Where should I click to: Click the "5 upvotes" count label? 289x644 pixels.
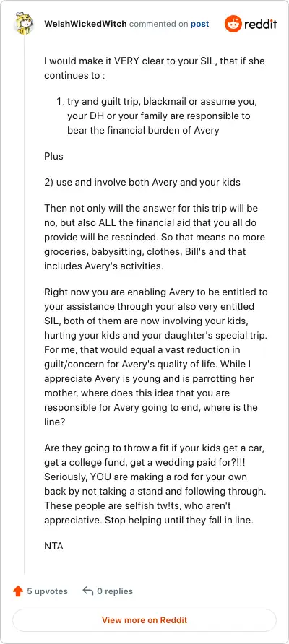pos(47,591)
